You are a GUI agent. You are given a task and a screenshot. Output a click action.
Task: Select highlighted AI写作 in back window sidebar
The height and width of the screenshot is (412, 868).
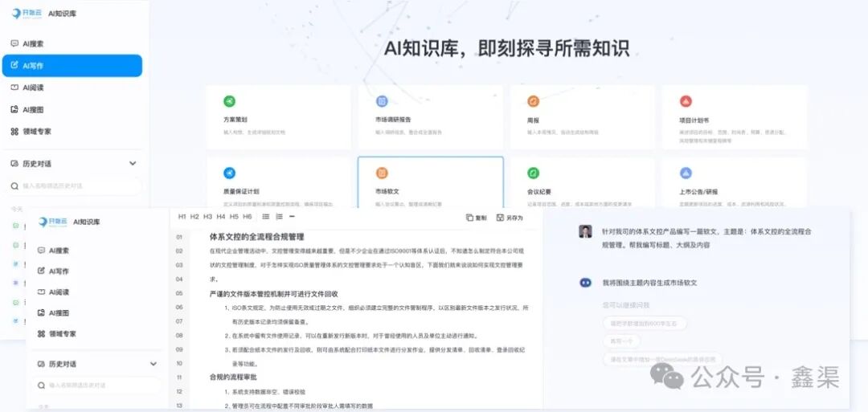click(x=72, y=65)
